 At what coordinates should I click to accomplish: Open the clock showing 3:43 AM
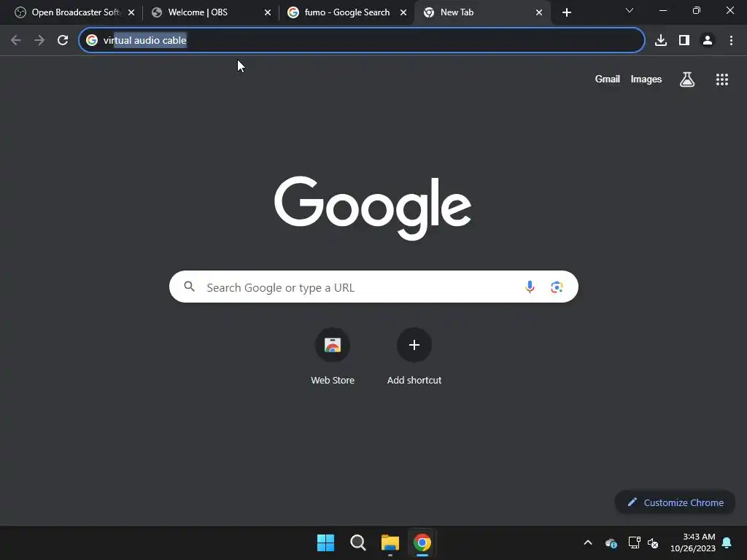693,542
